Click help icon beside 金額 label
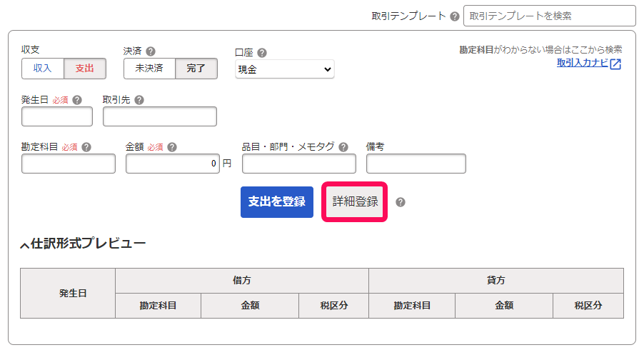 172,147
